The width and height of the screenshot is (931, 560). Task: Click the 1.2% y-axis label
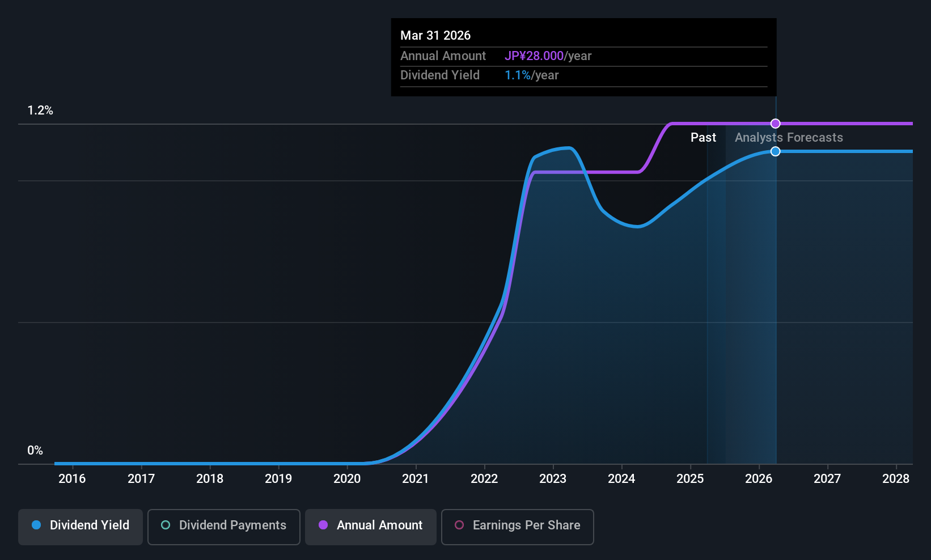[40, 111]
